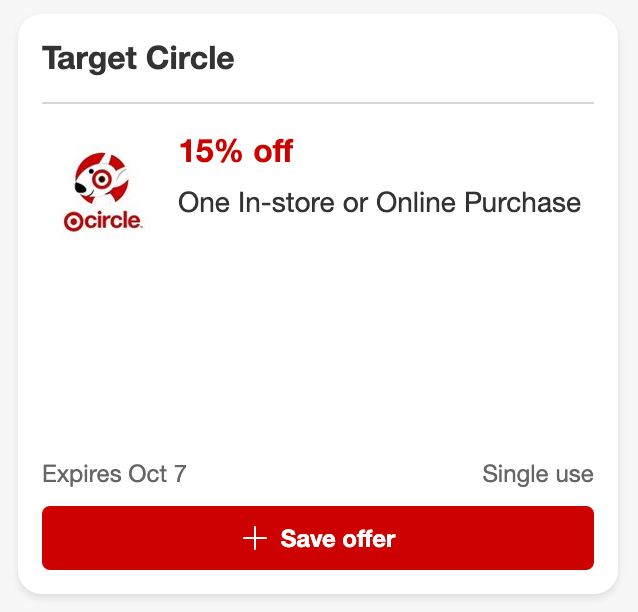638x612 pixels.
Task: Click the word 'Circle' in the heading
Action: coord(190,58)
